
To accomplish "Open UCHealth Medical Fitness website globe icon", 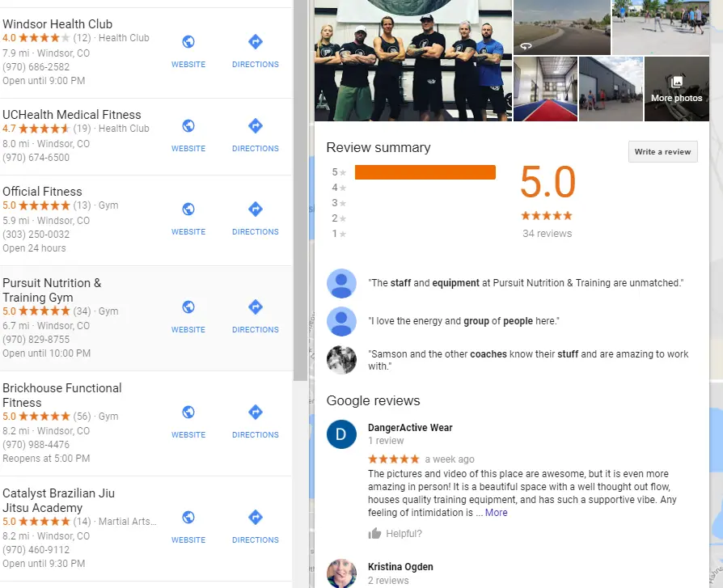I will click(188, 126).
